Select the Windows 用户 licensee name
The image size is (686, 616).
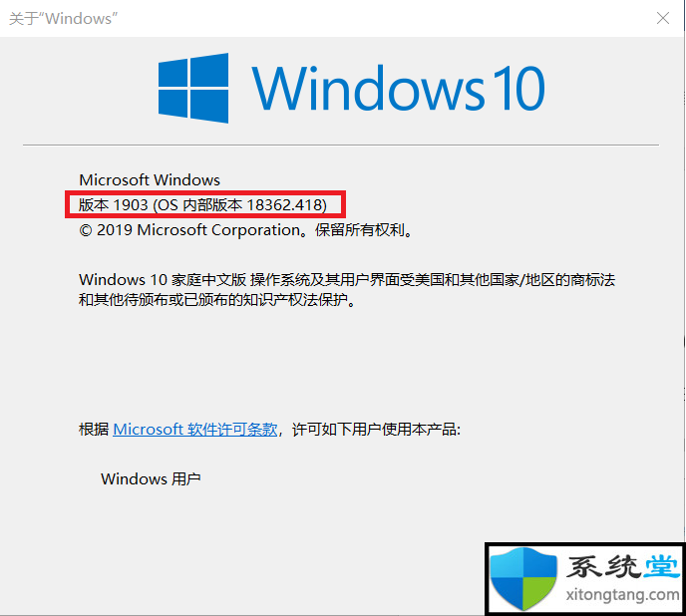pyautogui.click(x=151, y=478)
